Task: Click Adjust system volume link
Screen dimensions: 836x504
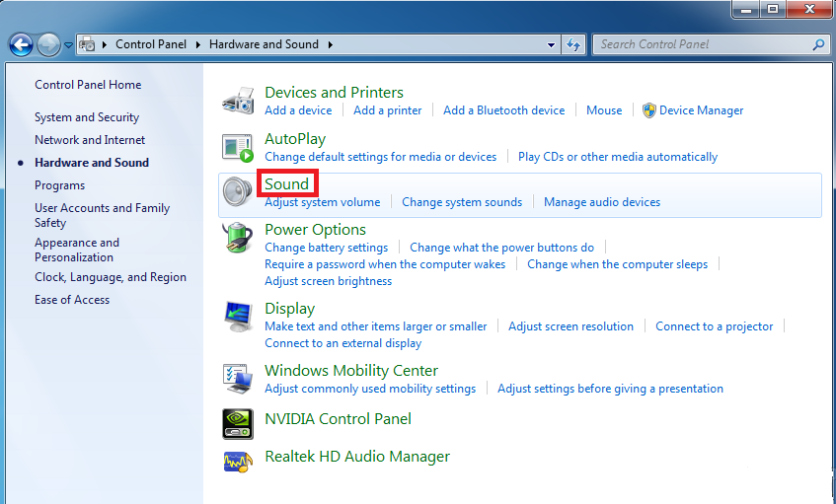Action: 323,202
